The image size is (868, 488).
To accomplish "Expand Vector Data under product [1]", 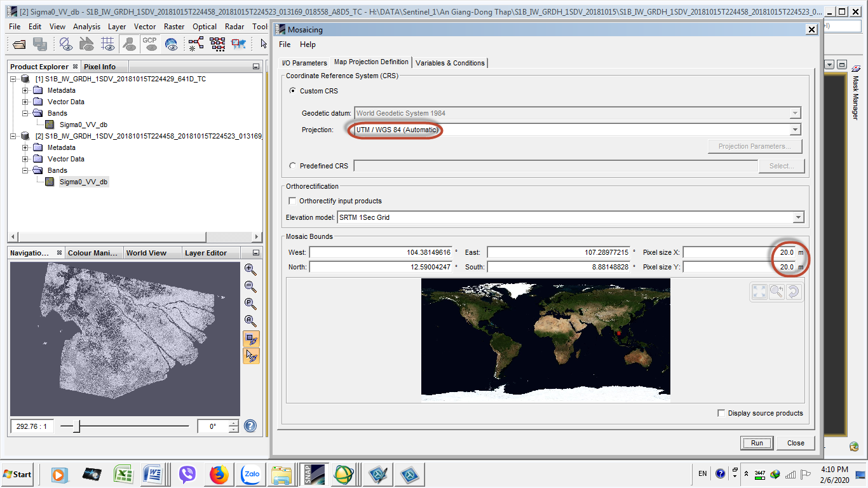I will (25, 102).
